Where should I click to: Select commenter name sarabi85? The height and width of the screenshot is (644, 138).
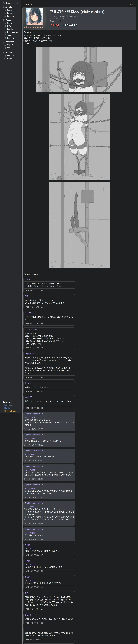tap(28, 397)
